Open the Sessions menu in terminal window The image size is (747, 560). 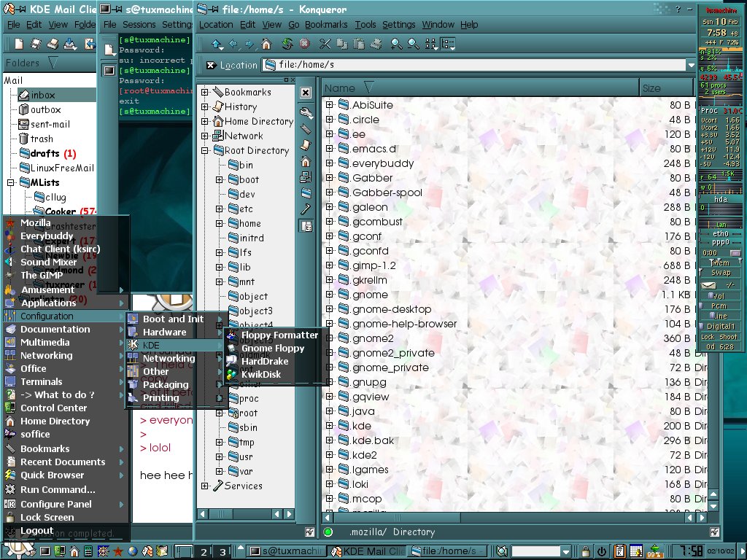tap(139, 25)
